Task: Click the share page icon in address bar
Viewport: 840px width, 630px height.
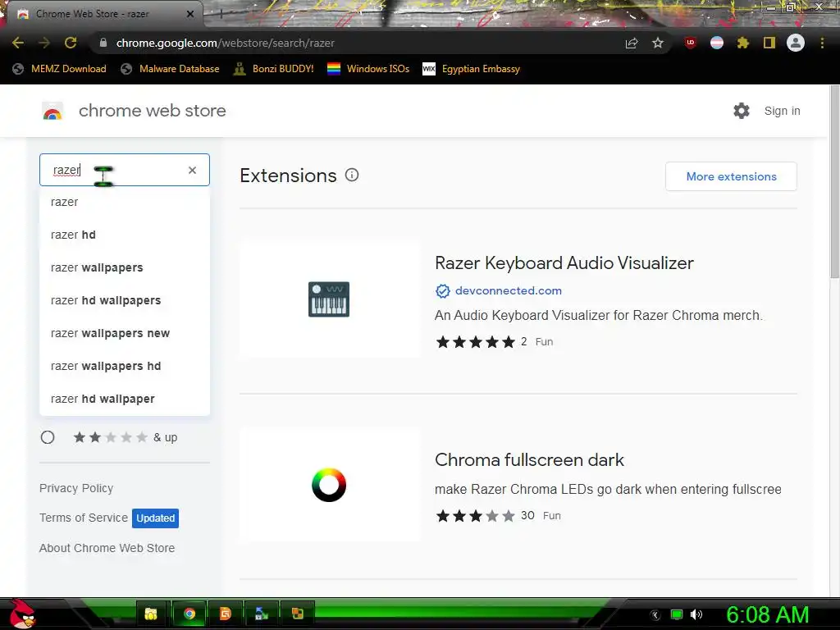Action: [x=632, y=43]
